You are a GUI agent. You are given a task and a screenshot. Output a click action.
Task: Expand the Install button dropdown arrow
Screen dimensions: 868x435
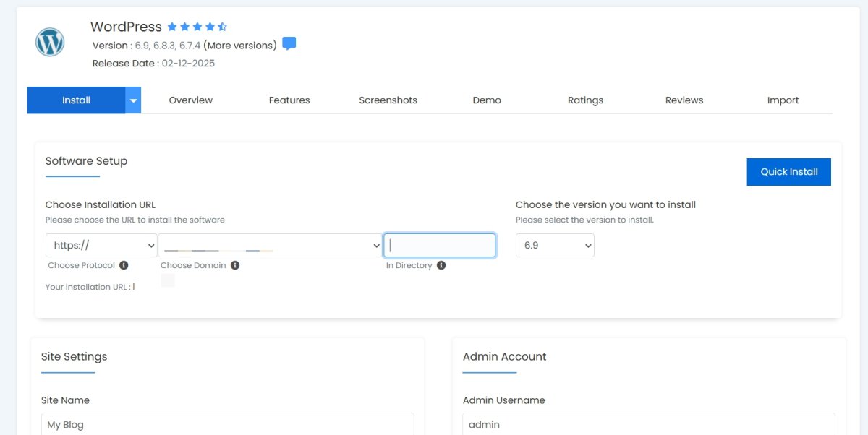pos(133,100)
